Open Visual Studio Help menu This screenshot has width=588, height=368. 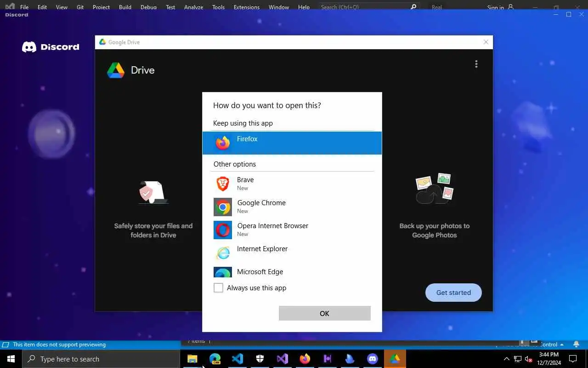[x=304, y=7]
